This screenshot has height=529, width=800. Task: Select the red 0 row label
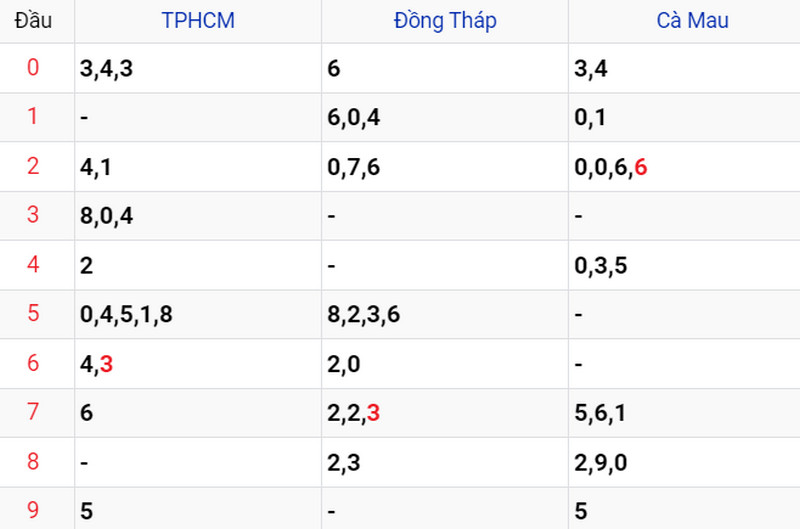[x=33, y=67]
